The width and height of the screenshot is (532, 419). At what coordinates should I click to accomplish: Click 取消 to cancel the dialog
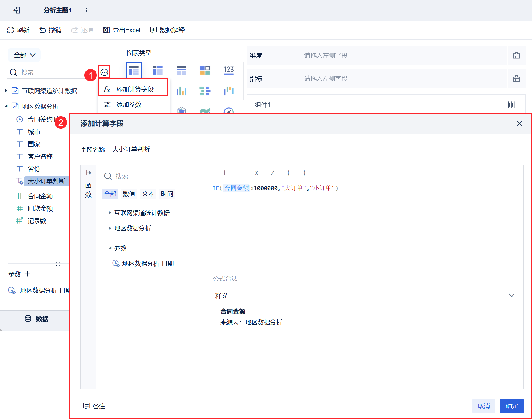point(484,406)
